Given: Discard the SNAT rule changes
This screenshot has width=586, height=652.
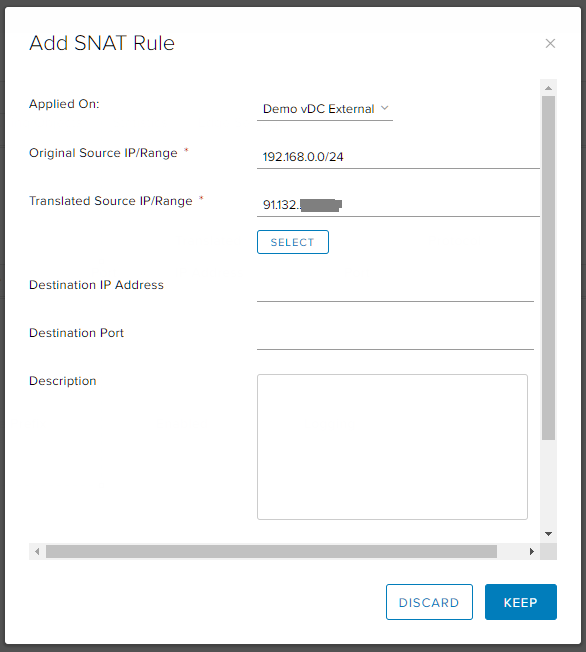Looking at the screenshot, I should click(x=429, y=602).
